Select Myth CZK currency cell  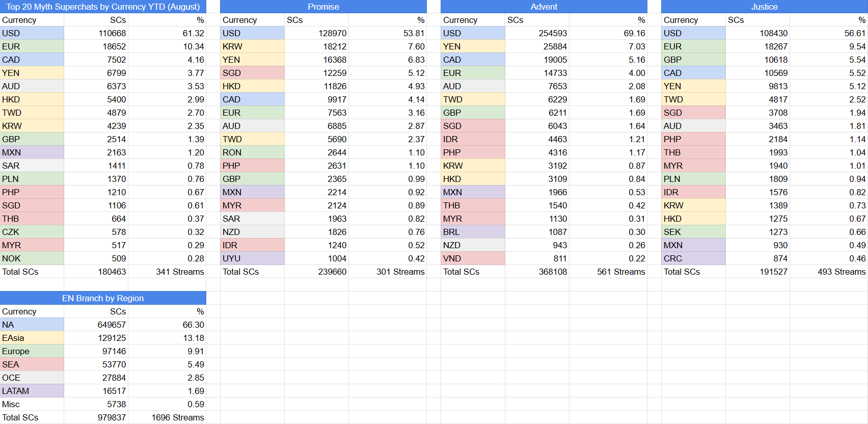coord(32,232)
